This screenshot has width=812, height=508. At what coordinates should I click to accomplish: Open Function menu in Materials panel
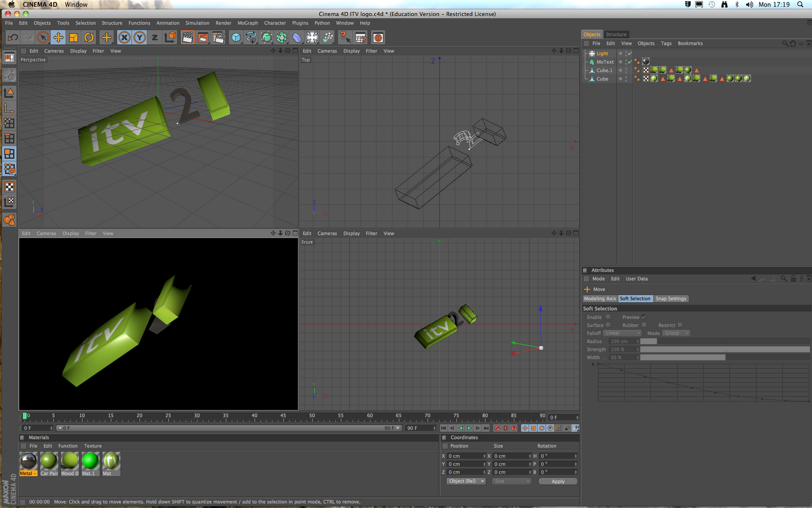(68, 446)
